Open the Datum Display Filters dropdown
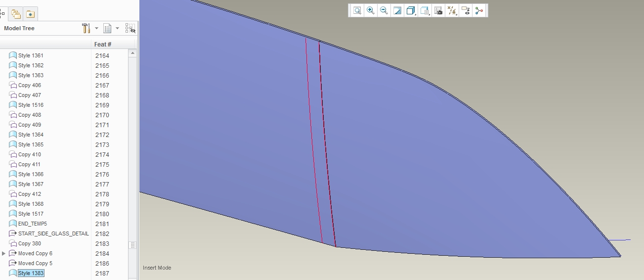Viewport: 644px width, 280px height. [x=452, y=10]
